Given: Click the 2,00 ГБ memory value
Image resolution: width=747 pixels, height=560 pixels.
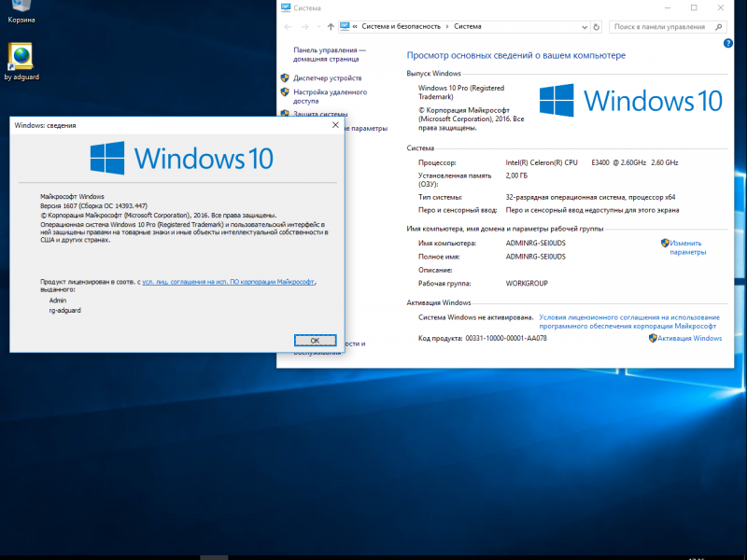Looking at the screenshot, I should (516, 175).
